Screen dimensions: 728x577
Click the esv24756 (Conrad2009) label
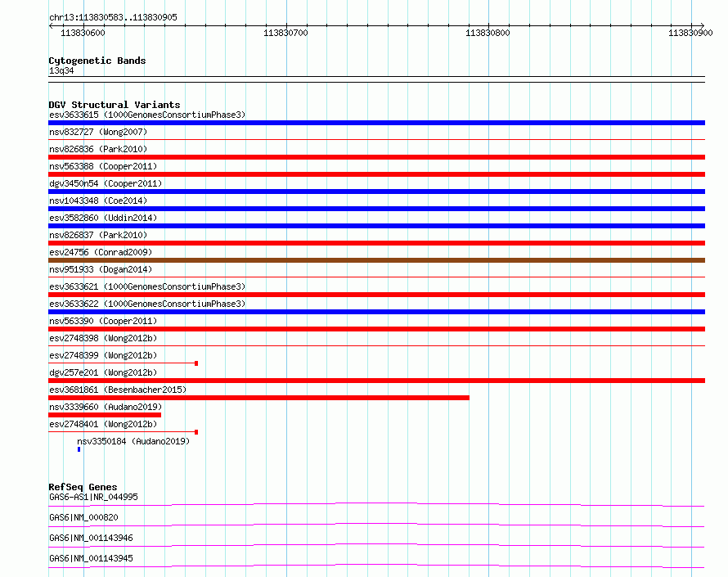point(101,252)
